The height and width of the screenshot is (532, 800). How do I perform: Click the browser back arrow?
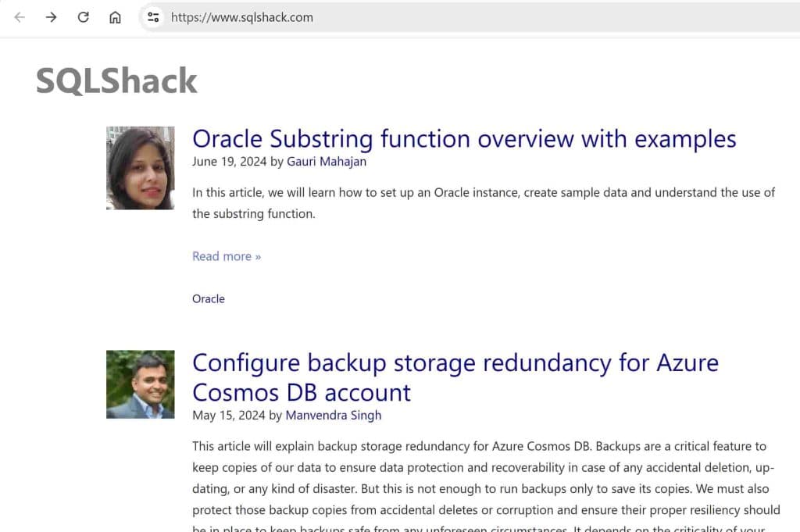20,17
